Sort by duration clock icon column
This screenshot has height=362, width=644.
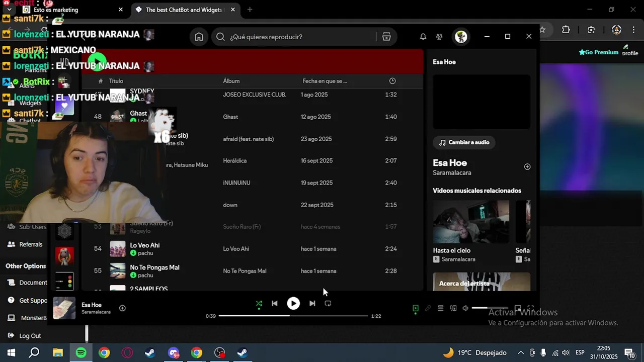392,81
